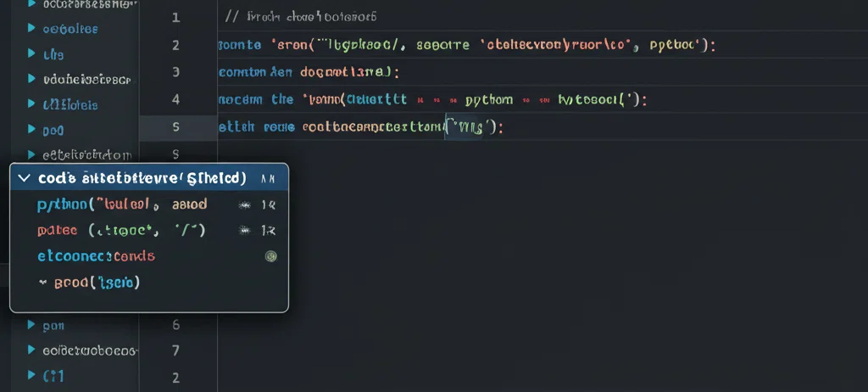Click the "12" number in the "pythoo(" popup row
Screen dimensions: 868x392
[268, 205]
